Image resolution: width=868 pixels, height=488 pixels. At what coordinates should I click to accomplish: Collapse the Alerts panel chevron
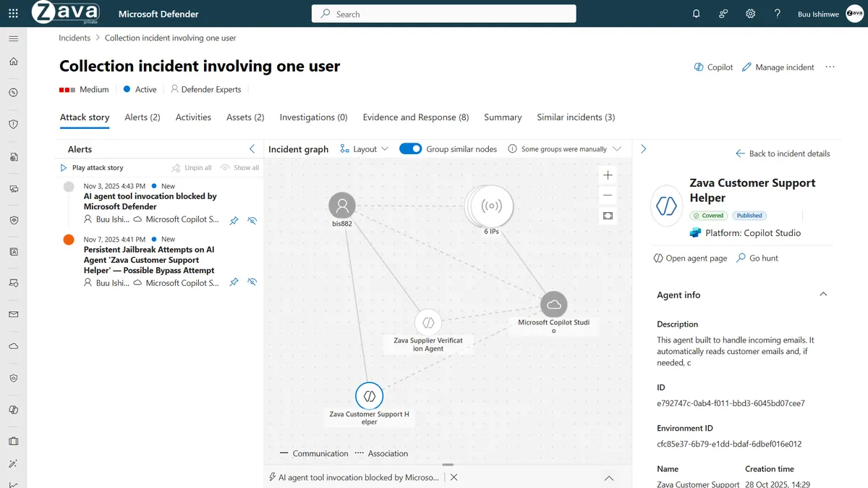point(252,149)
